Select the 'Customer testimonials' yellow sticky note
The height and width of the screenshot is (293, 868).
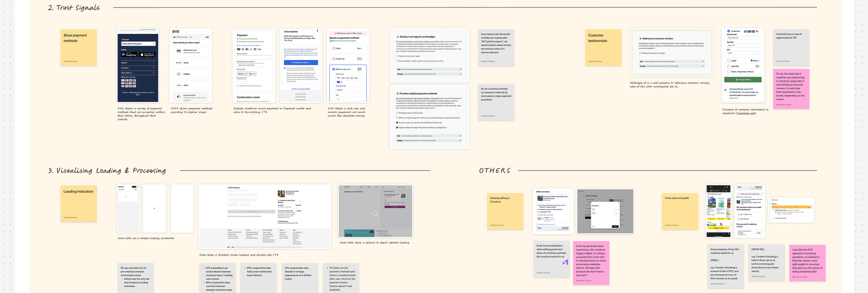(x=603, y=47)
